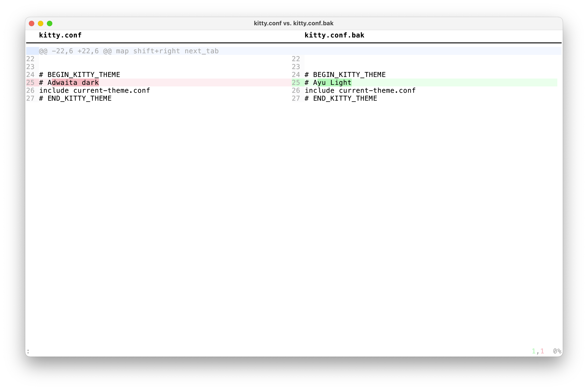
Task: Click 'include current-theme.conf' in left pane
Action: (x=94, y=91)
